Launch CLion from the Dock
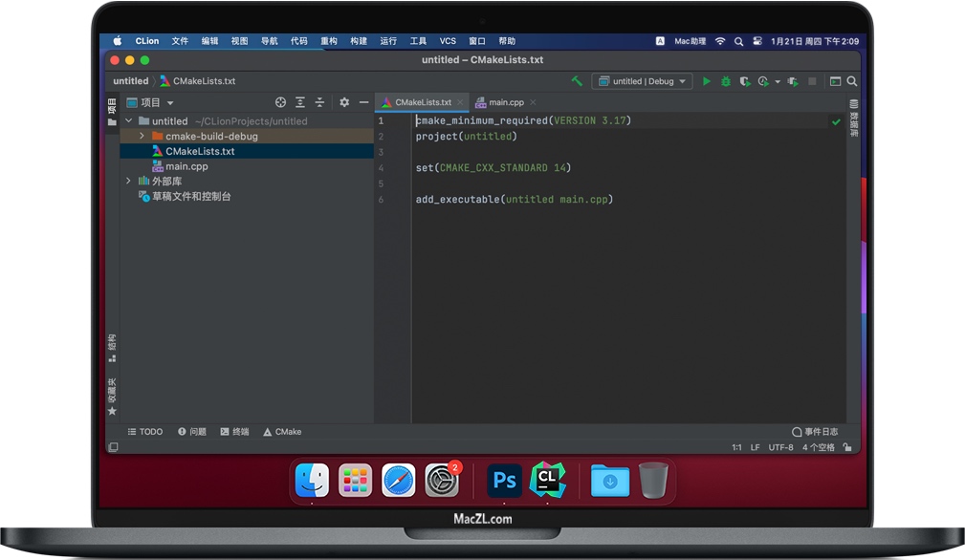The width and height of the screenshot is (965, 560). tap(548, 481)
